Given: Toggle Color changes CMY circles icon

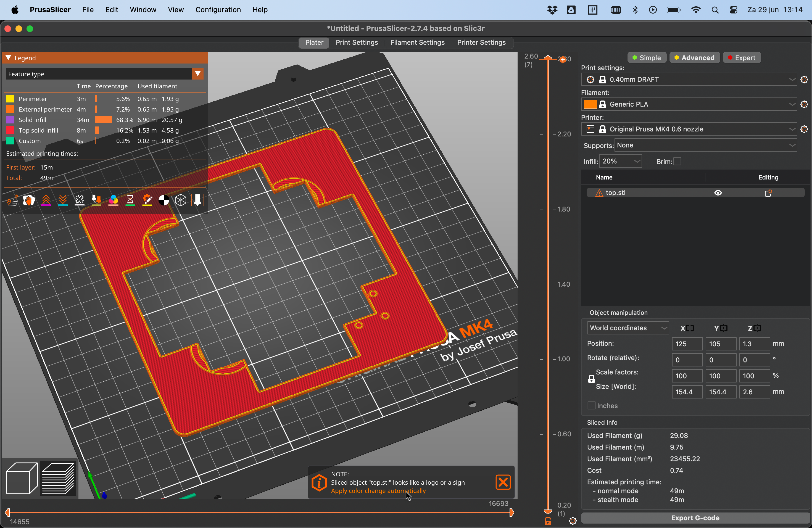Looking at the screenshot, I should 113,200.
